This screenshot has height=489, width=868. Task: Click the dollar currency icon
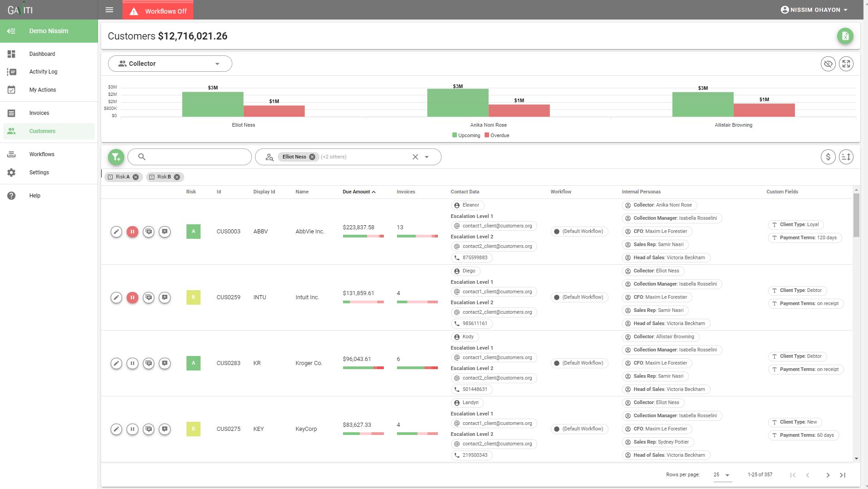(828, 157)
